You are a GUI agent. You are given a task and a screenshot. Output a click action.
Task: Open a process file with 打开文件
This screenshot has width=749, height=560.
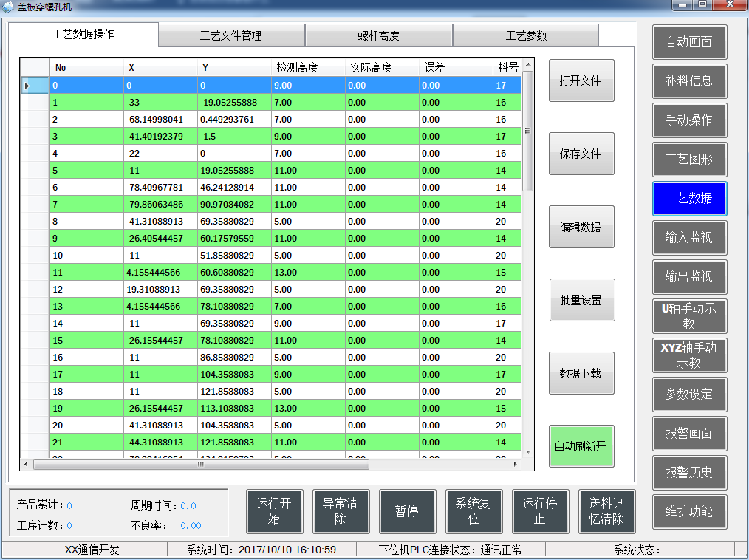[x=581, y=81]
